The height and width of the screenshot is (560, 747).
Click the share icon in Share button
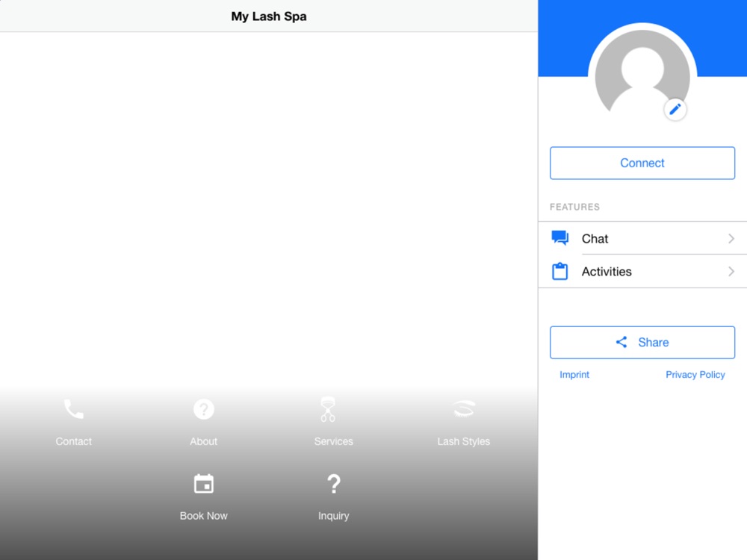[622, 342]
